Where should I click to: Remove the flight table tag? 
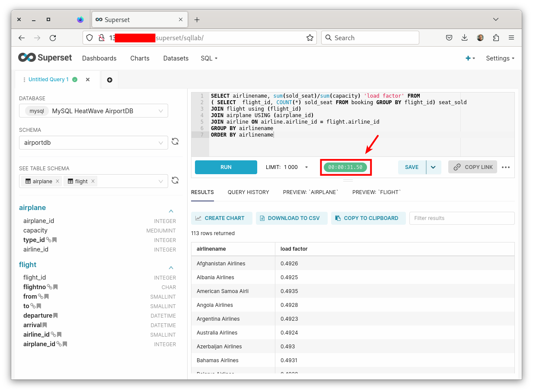click(x=93, y=182)
